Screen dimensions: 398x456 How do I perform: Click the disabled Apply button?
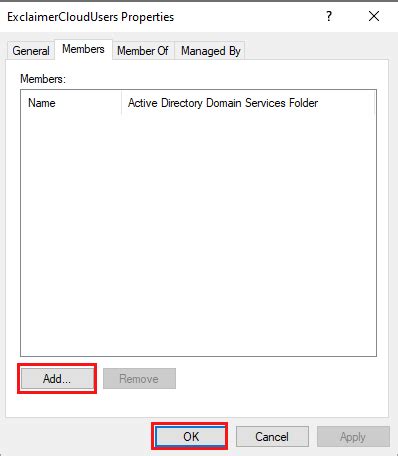353,437
